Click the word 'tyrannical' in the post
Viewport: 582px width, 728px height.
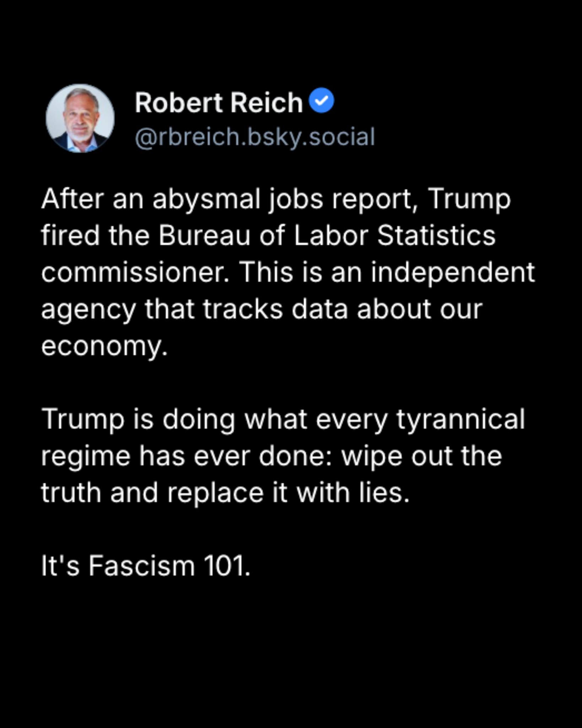click(460, 420)
